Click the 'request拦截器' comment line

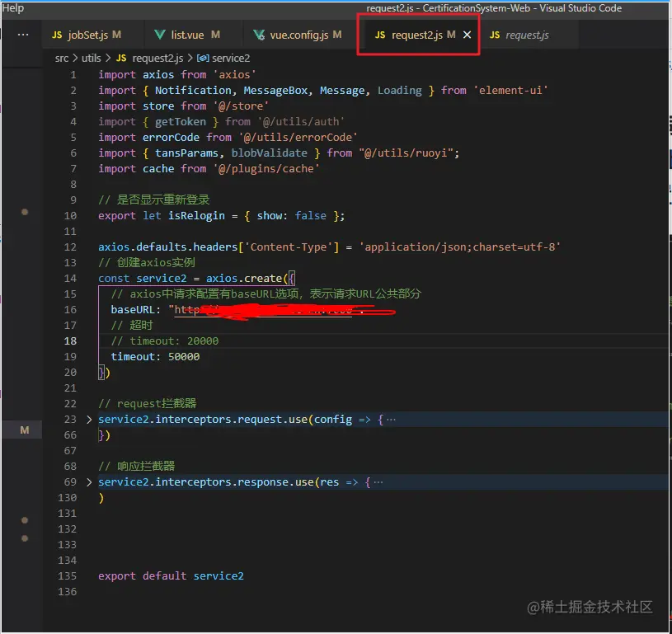click(147, 404)
